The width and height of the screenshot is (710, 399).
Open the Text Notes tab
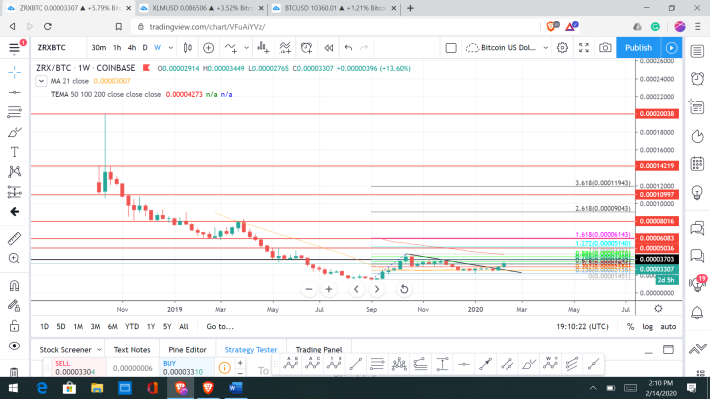tap(132, 350)
